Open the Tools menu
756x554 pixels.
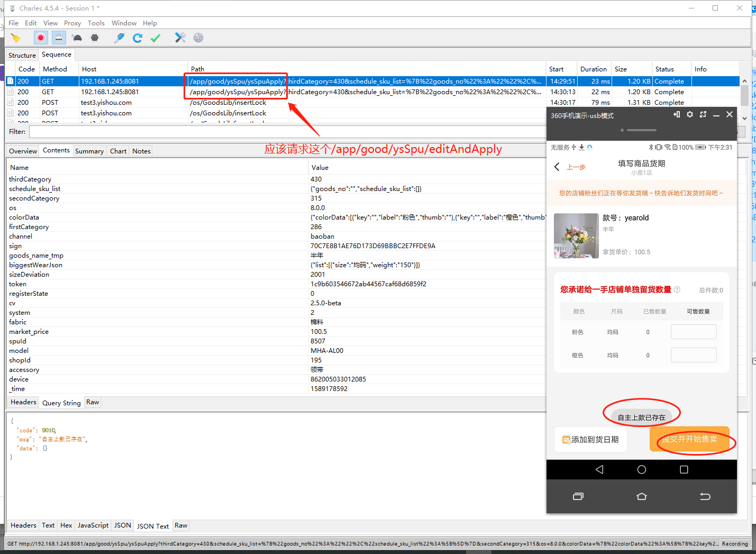tap(96, 23)
